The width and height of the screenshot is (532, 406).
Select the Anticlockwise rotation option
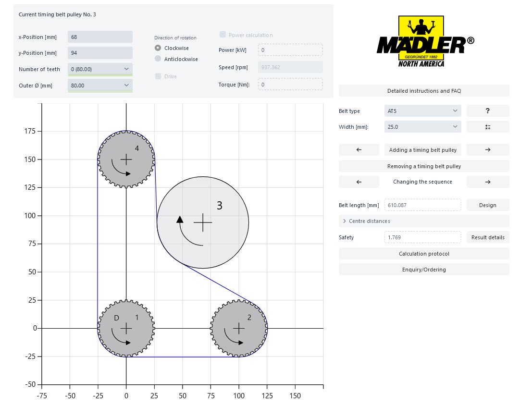(x=158, y=59)
